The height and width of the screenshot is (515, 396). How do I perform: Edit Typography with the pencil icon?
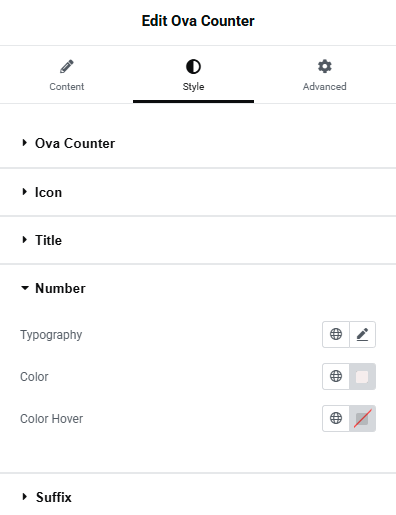click(362, 334)
